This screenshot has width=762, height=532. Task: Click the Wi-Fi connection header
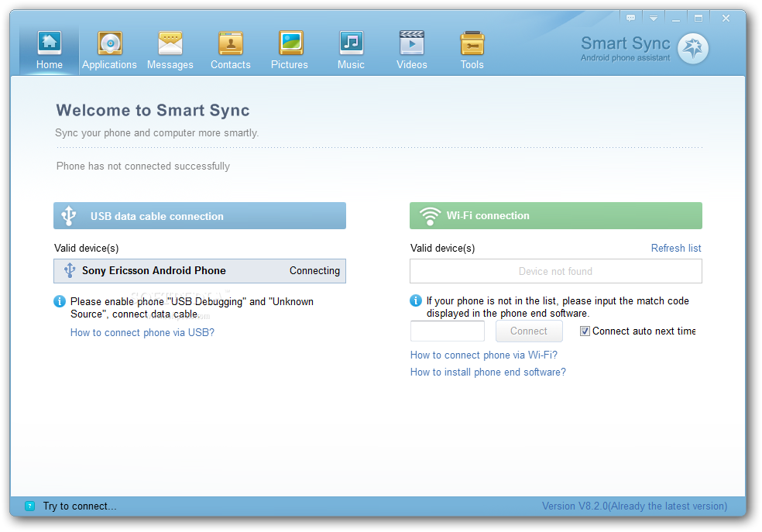555,216
